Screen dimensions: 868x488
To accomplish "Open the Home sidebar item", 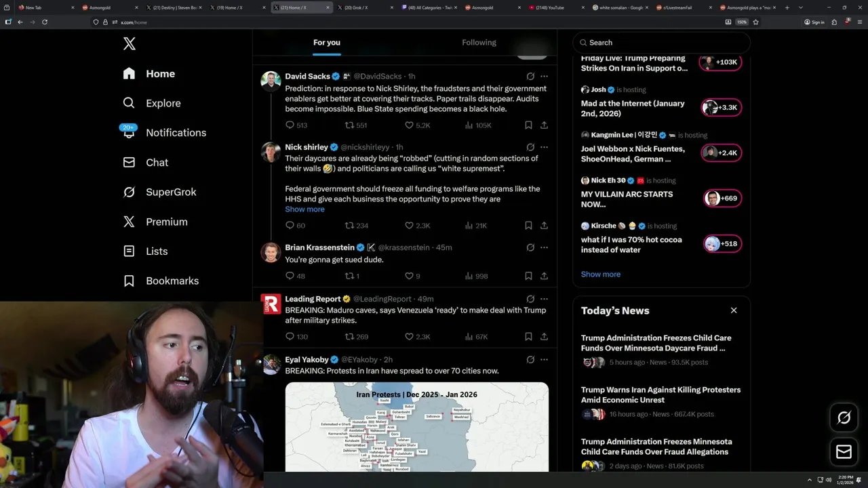I will pyautogui.click(x=149, y=74).
